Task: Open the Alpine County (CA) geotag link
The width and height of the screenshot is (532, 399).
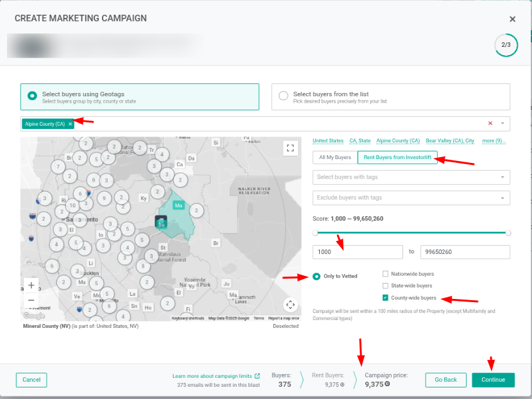Action: pos(398,140)
